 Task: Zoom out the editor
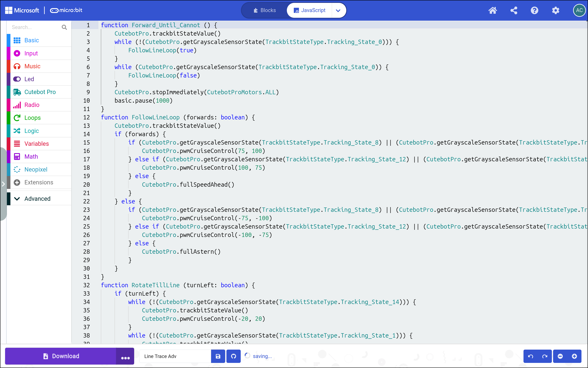click(x=560, y=356)
